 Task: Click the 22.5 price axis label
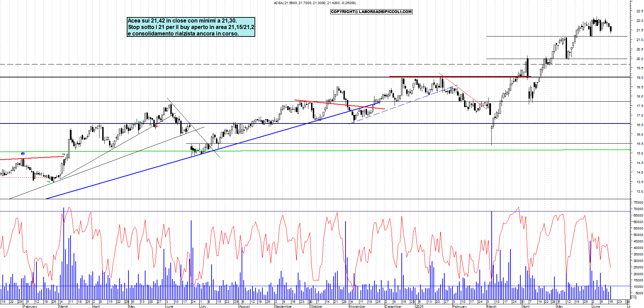pos(640,11)
